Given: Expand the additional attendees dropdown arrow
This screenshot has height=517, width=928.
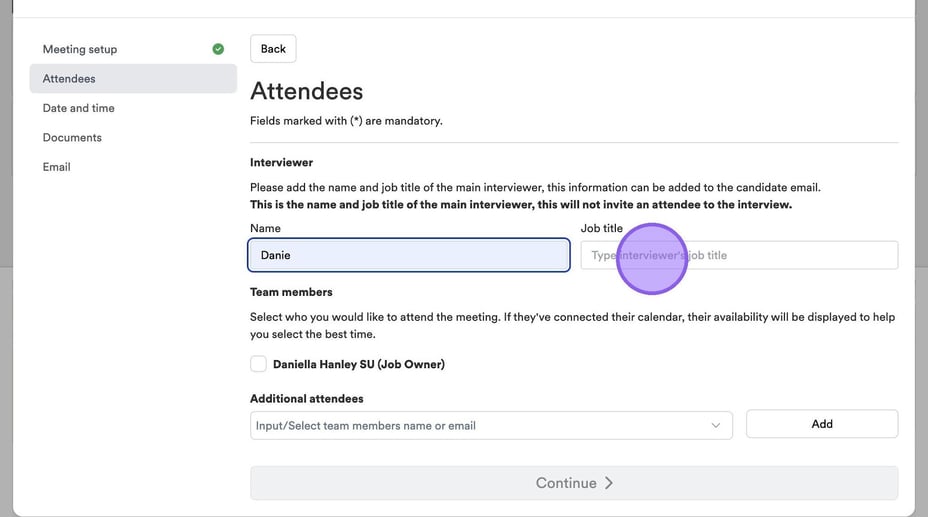Looking at the screenshot, I should (x=715, y=425).
